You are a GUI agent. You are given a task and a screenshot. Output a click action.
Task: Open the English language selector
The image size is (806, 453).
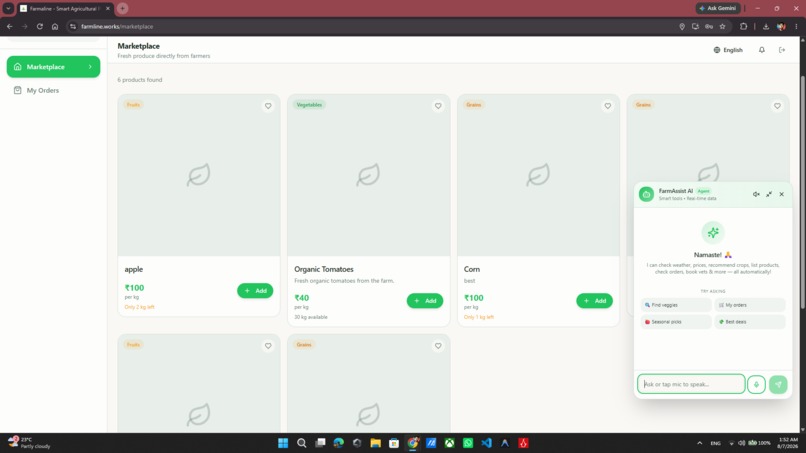(728, 50)
